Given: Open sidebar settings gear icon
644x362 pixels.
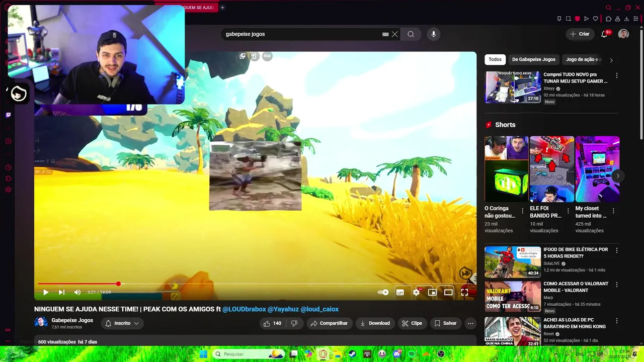Looking at the screenshot, I should [8, 190].
